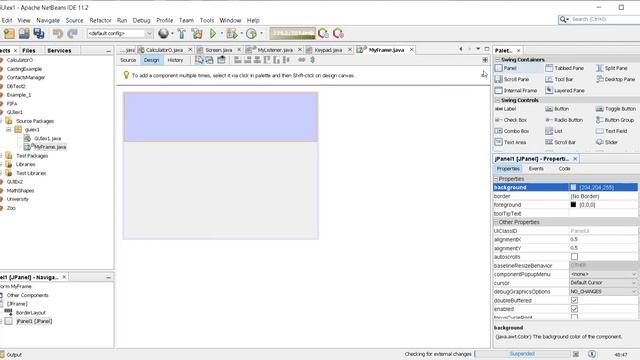Click the Undo arrow in the toolbar
This screenshot has height=360, width=640.
[58, 33]
